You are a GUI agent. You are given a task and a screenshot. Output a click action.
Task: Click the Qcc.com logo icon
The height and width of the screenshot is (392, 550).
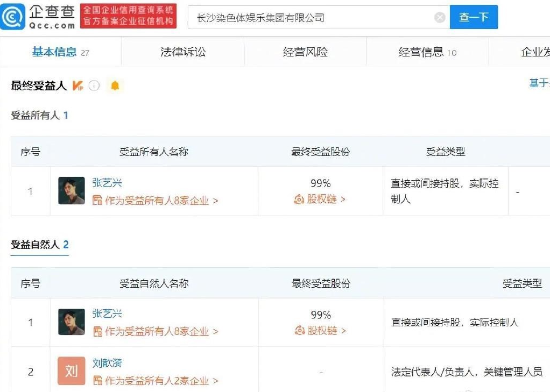click(13, 17)
